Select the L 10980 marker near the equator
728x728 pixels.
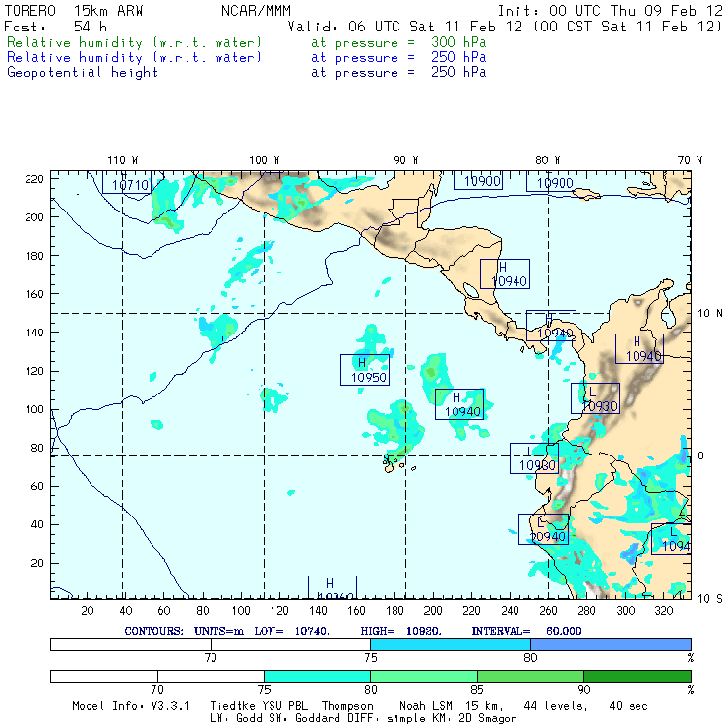534,458
